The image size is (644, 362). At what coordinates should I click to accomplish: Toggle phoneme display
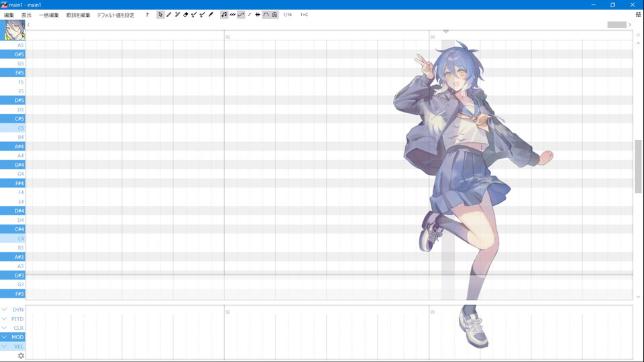point(266,15)
